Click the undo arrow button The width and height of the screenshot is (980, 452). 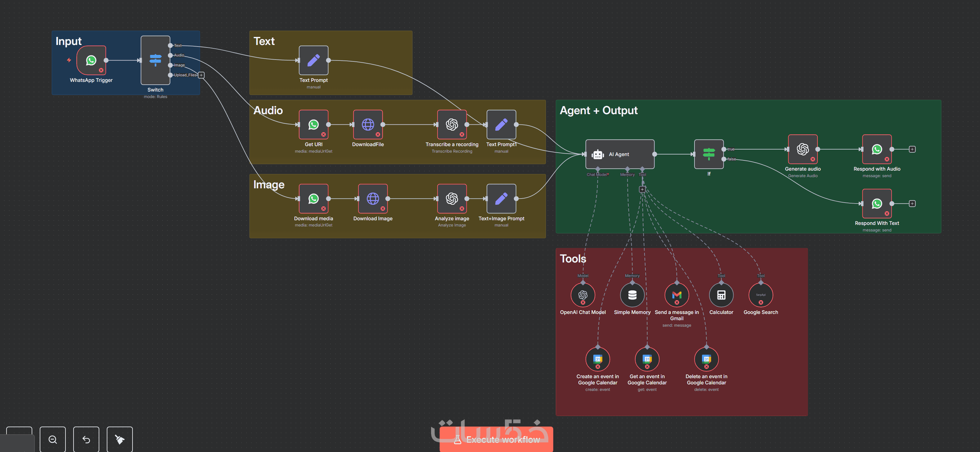(86, 440)
